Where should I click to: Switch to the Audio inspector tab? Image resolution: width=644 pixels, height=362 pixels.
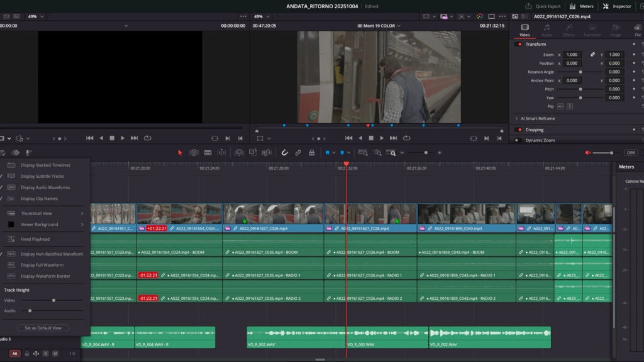click(x=547, y=30)
